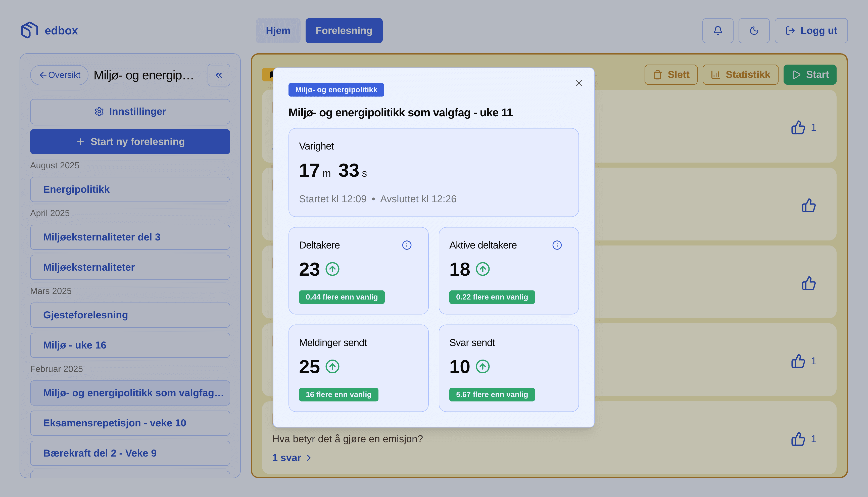Open Innstillinger with the gear icon
Viewport: 868px width, 497px height.
click(x=99, y=111)
